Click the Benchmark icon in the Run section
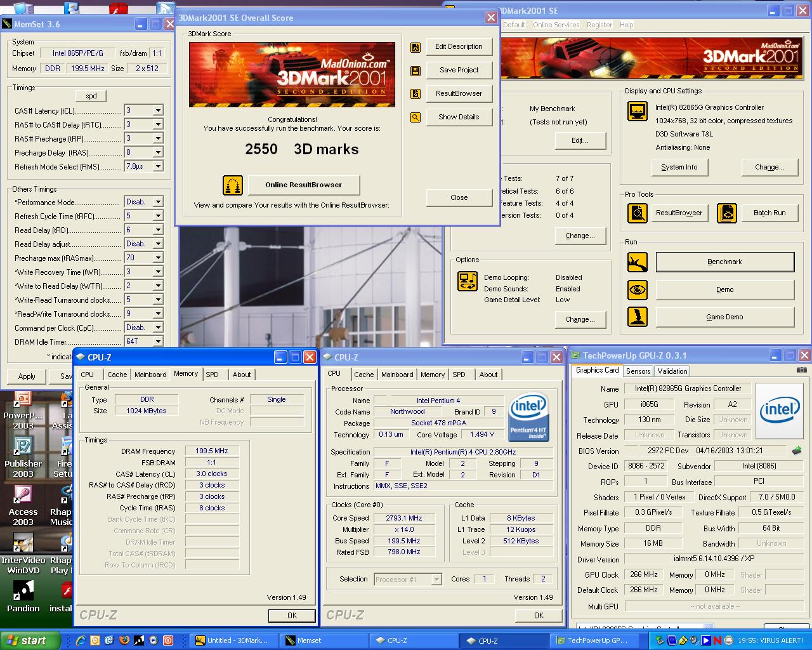812x650 pixels. pos(637,262)
